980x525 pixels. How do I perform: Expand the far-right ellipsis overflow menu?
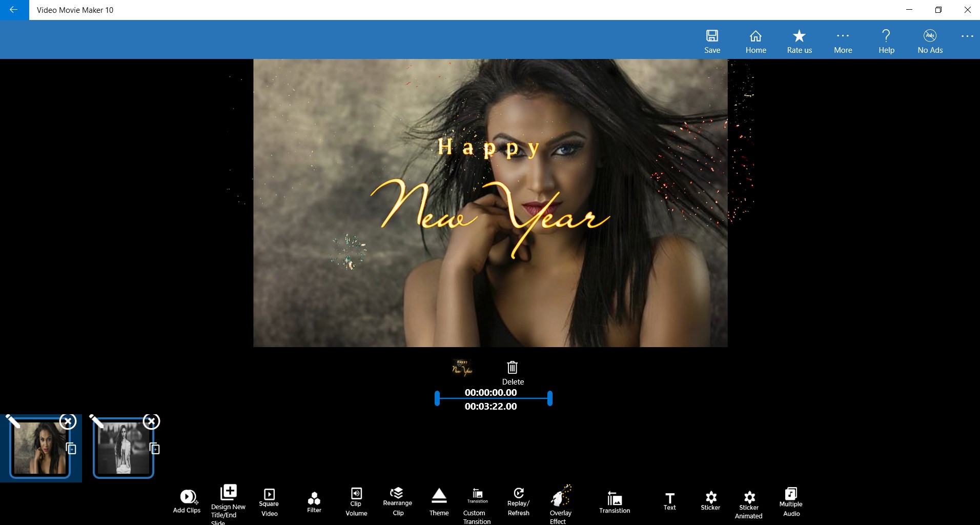(967, 36)
